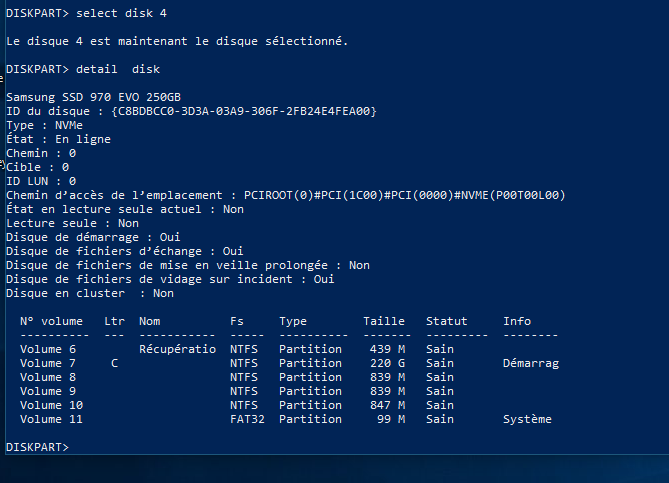
Task: Click the DISKPART prompt at the bottom
Action: coord(37,447)
